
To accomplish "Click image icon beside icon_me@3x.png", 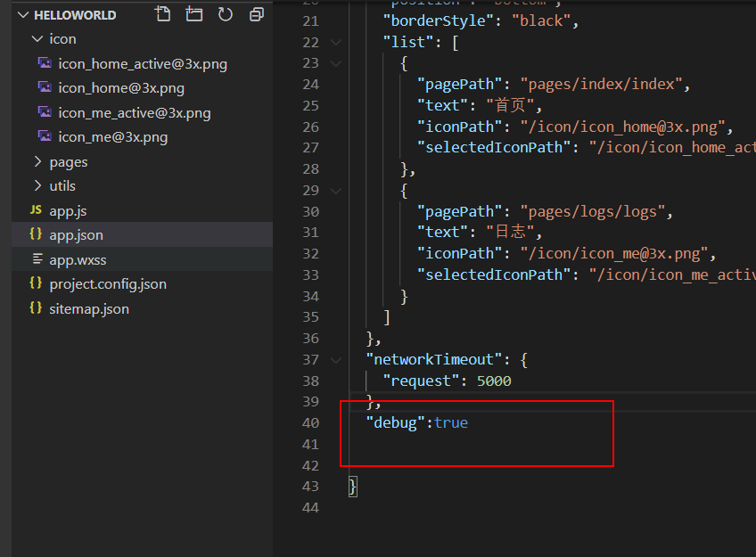I will coord(45,136).
